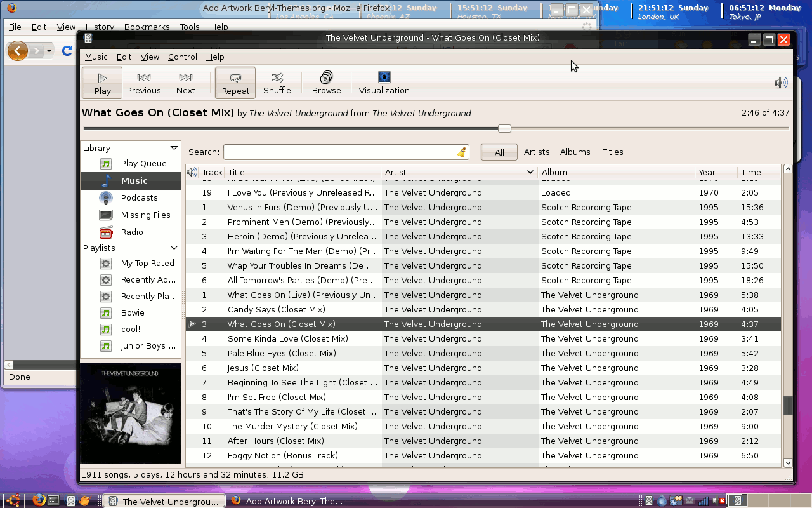Select The Murder Mystery (Closet Mix) row
Viewport: 812px width, 508px height.
click(x=483, y=426)
